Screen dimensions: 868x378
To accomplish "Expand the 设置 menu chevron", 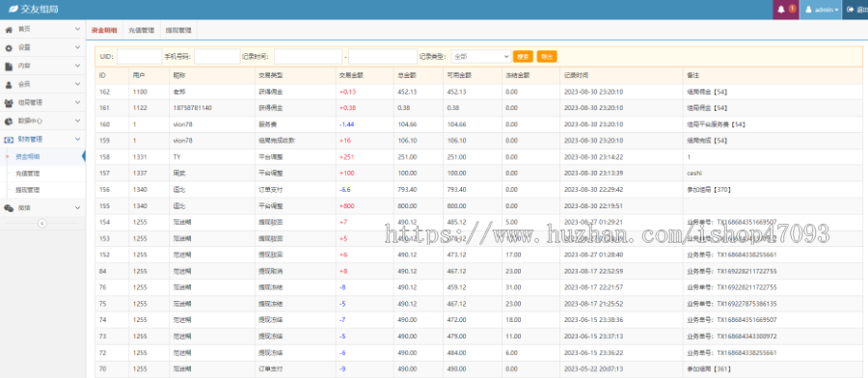I will click(x=77, y=47).
